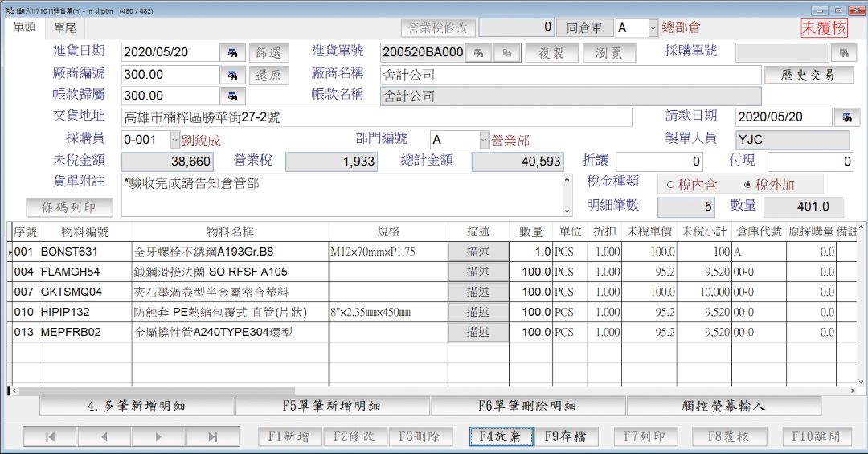Click 物料名稱 column header
Viewport: 868px width, 454px height.
click(x=231, y=231)
